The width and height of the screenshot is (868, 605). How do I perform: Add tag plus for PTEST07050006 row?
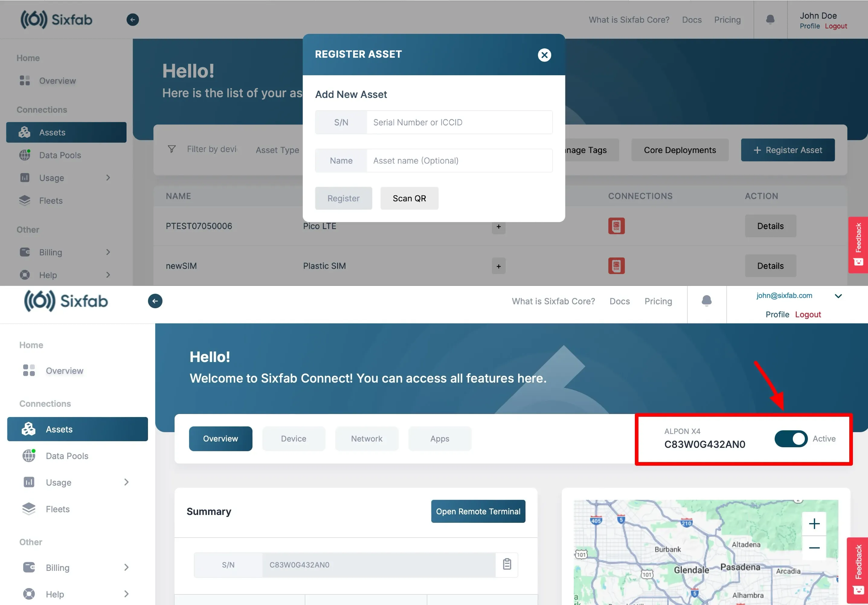click(499, 226)
